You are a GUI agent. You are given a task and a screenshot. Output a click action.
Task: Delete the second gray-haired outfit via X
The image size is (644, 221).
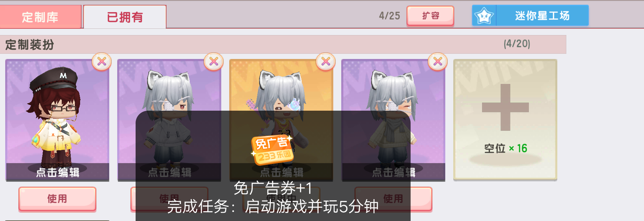click(214, 62)
